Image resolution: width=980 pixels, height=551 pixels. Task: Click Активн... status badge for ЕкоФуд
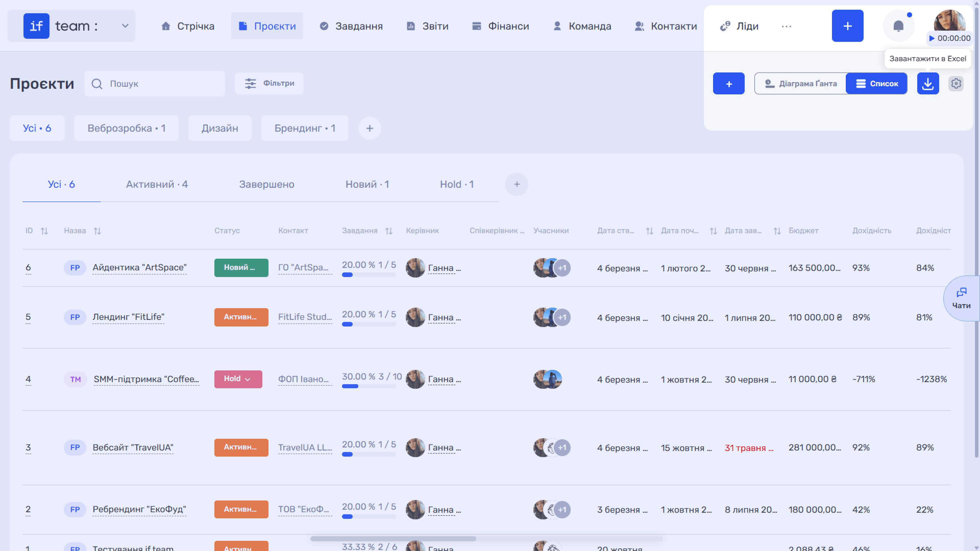tap(241, 510)
